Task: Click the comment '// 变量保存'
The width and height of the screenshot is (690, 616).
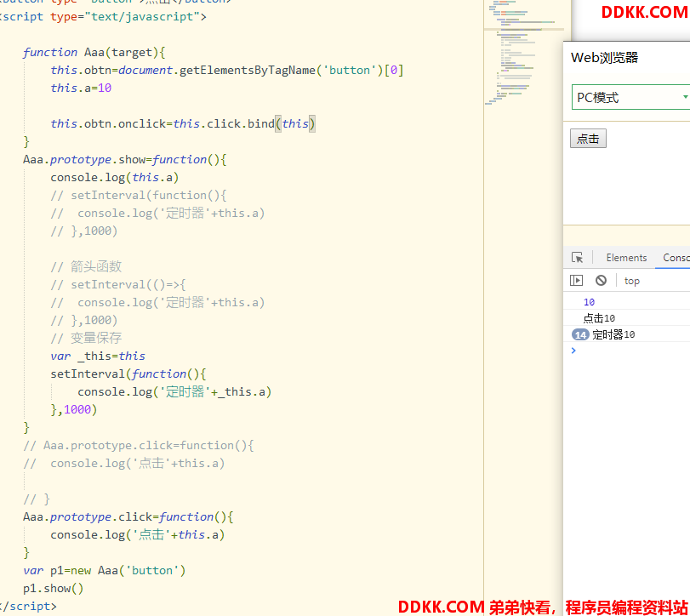Action: [86, 338]
